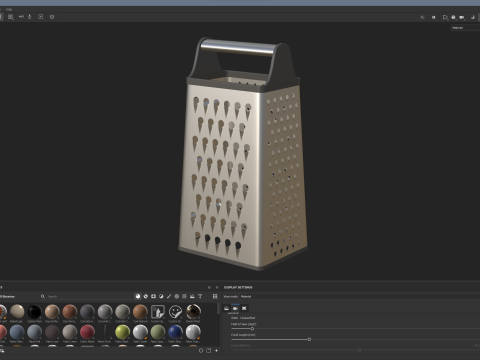Switch to camera settings tab
This screenshot has width=480, height=360.
(235, 308)
